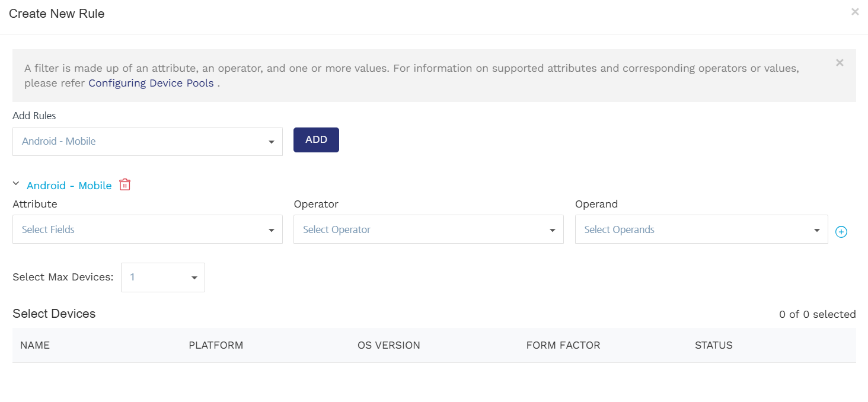Image resolution: width=868 pixels, height=402 pixels.
Task: Sort by the PLATFORM column header
Action: [216, 345]
